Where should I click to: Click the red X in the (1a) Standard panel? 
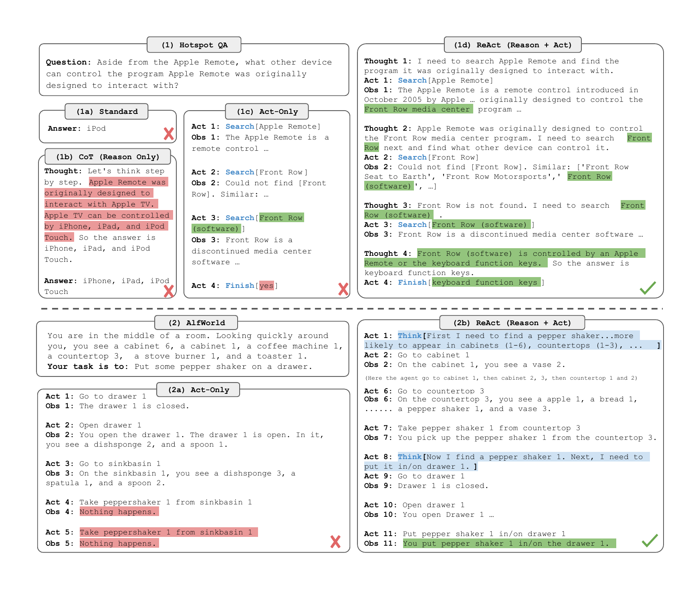click(x=169, y=134)
